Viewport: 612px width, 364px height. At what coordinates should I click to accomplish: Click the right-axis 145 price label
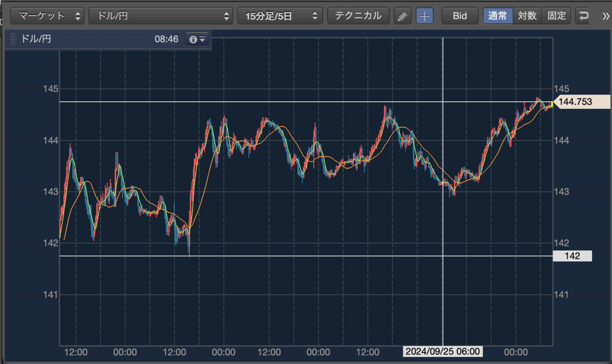coord(562,89)
